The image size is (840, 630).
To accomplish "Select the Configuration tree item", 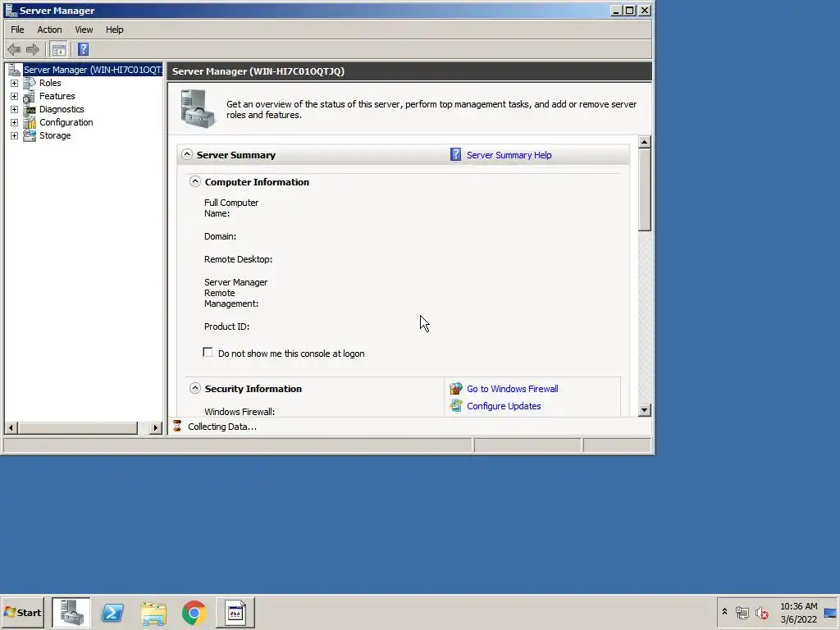I will [66, 123].
